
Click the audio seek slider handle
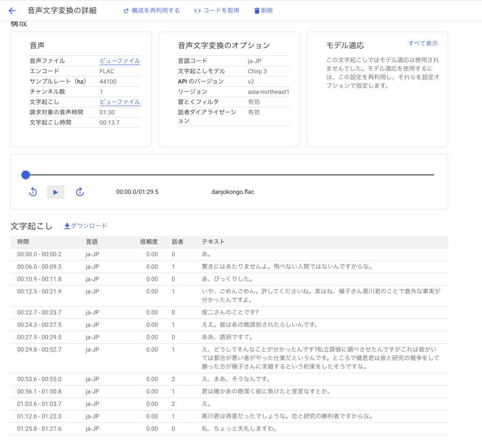(26, 175)
